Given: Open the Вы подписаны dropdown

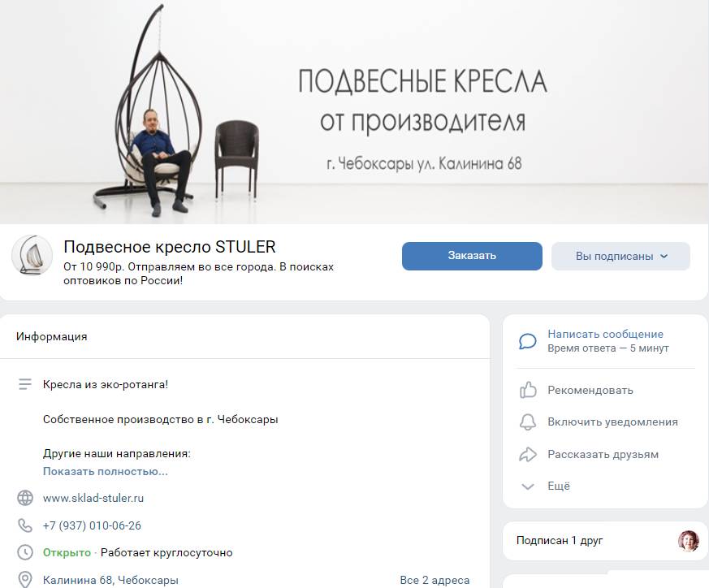Looking at the screenshot, I should (620, 256).
